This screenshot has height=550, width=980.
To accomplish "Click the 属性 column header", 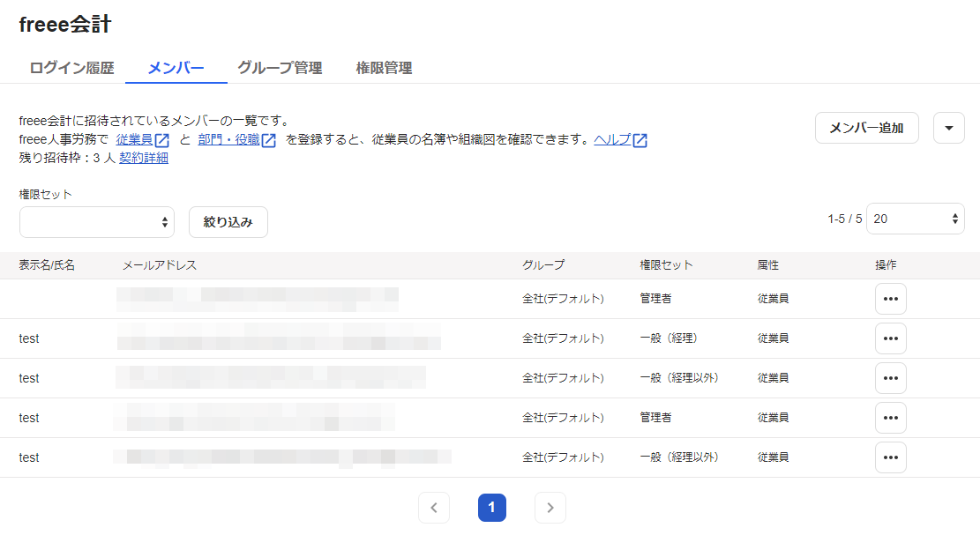I will tap(767, 265).
